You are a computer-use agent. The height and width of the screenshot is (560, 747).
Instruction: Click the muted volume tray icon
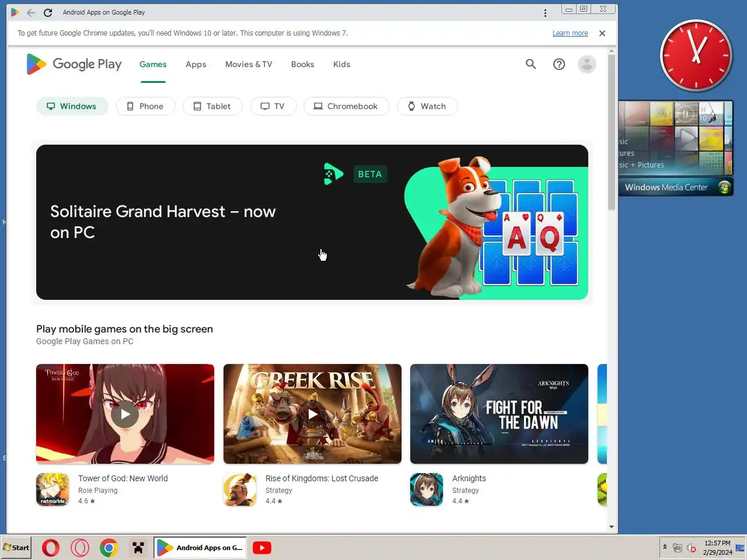point(692,548)
